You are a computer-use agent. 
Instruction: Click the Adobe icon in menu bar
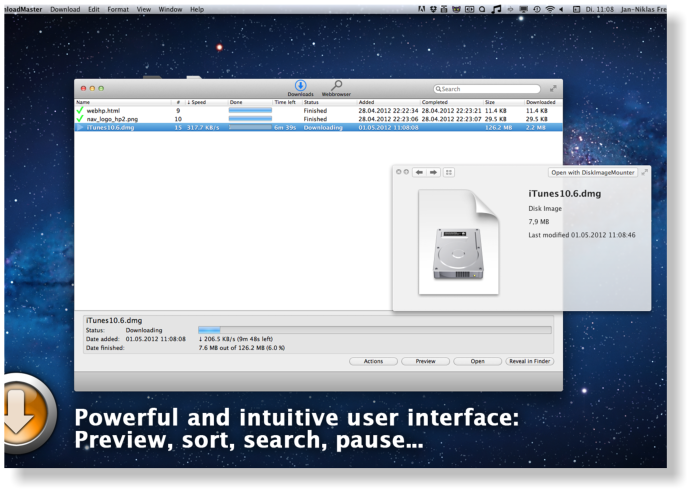pos(421,9)
